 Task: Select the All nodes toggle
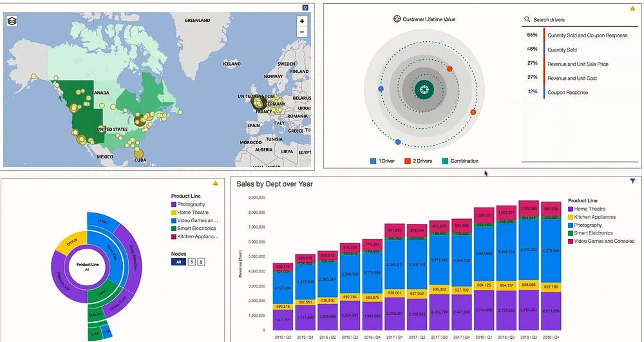(x=178, y=262)
